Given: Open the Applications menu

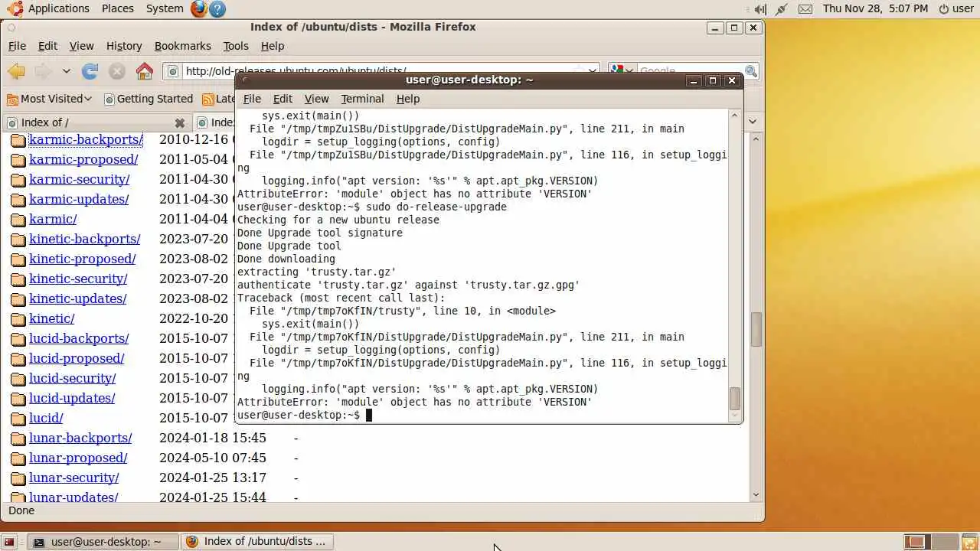Looking at the screenshot, I should tap(48, 9).
